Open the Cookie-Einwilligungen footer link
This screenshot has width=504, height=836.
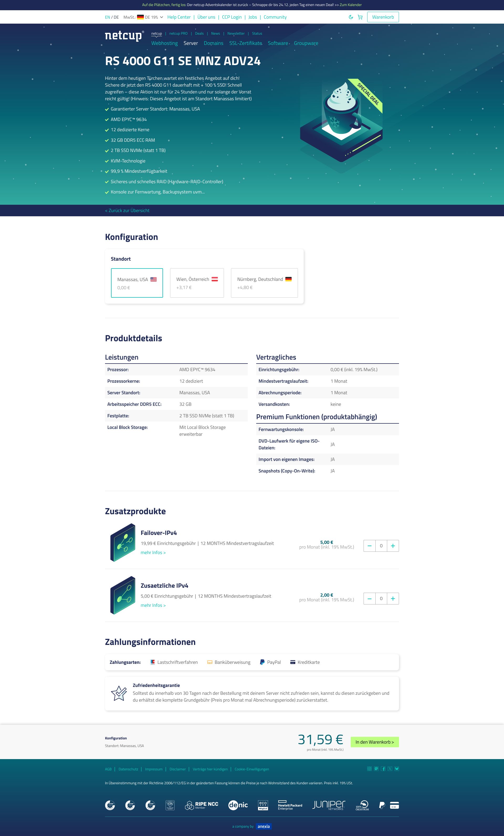[x=252, y=769]
